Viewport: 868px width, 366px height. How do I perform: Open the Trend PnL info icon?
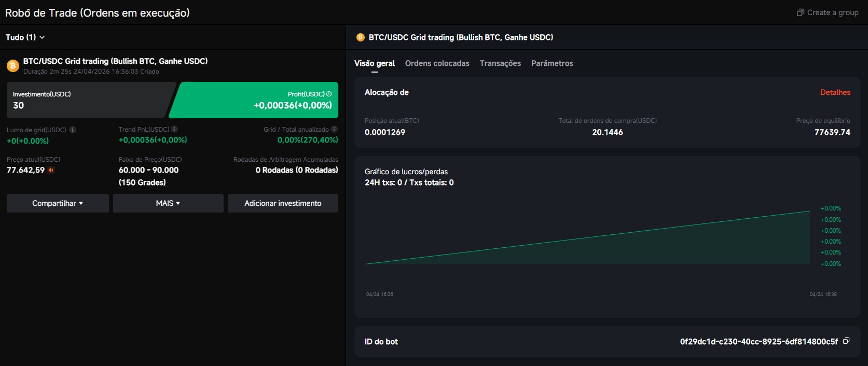174,129
